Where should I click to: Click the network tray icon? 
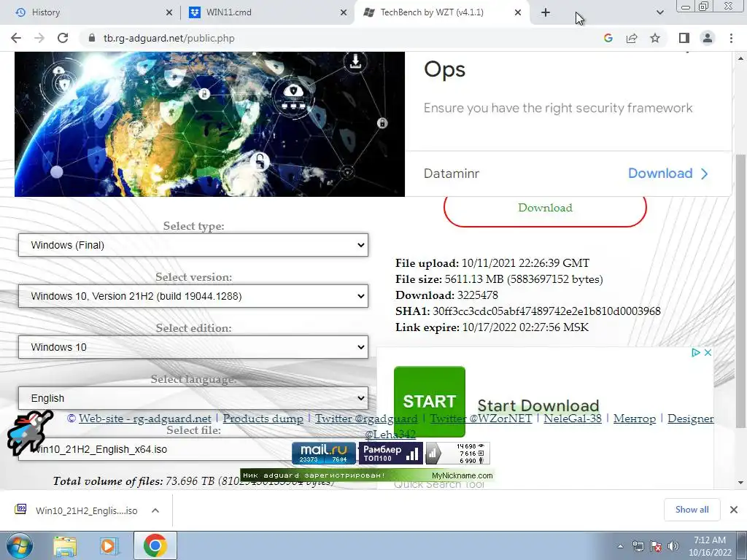(x=638, y=546)
